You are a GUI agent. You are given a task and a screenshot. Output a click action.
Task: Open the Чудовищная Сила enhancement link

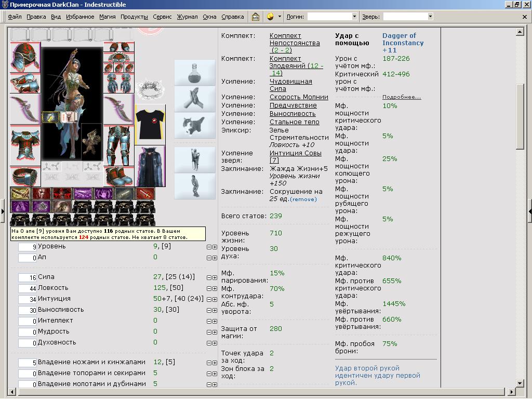pyautogui.click(x=290, y=85)
